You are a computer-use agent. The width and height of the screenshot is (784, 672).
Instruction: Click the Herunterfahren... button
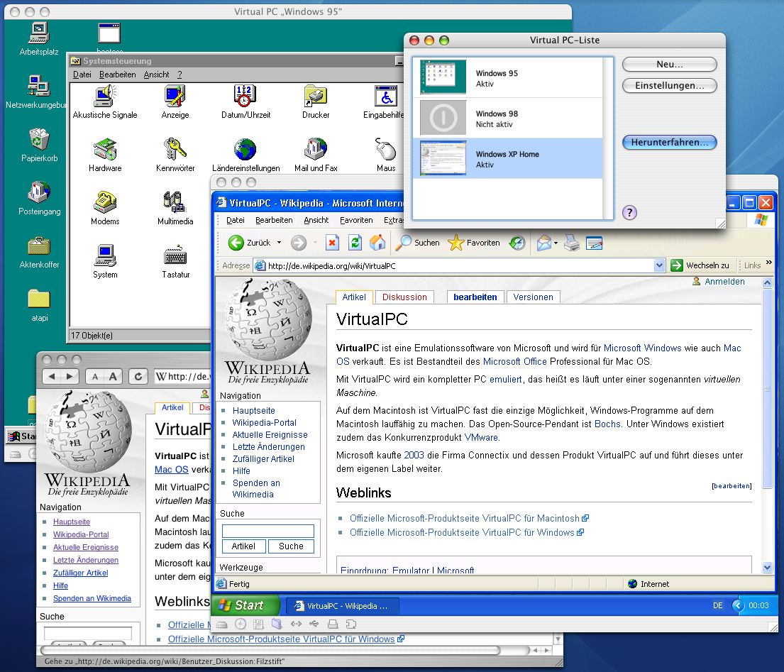(x=670, y=143)
